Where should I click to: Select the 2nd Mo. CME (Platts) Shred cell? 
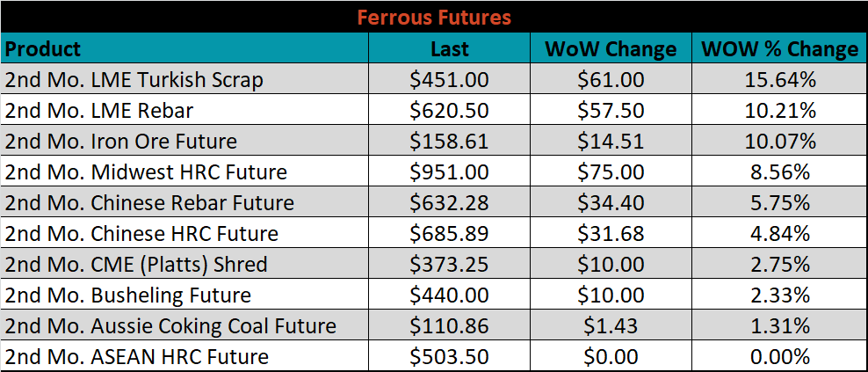point(184,263)
